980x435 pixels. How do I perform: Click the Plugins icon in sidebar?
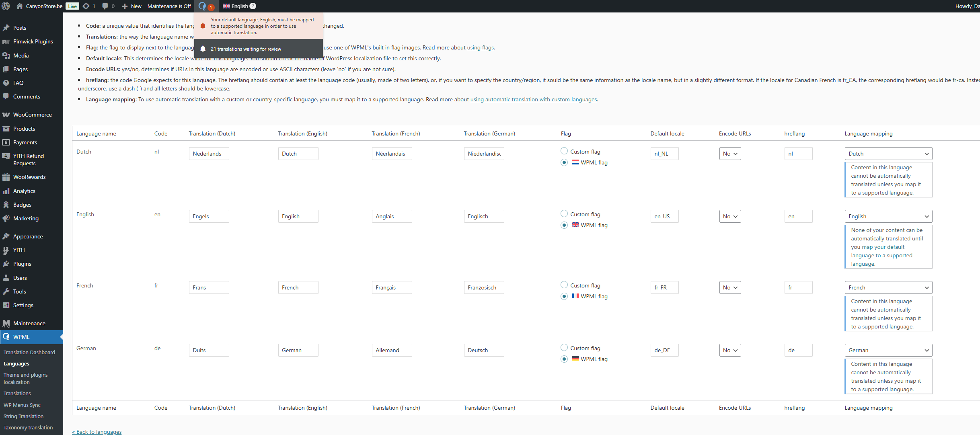[x=6, y=264]
